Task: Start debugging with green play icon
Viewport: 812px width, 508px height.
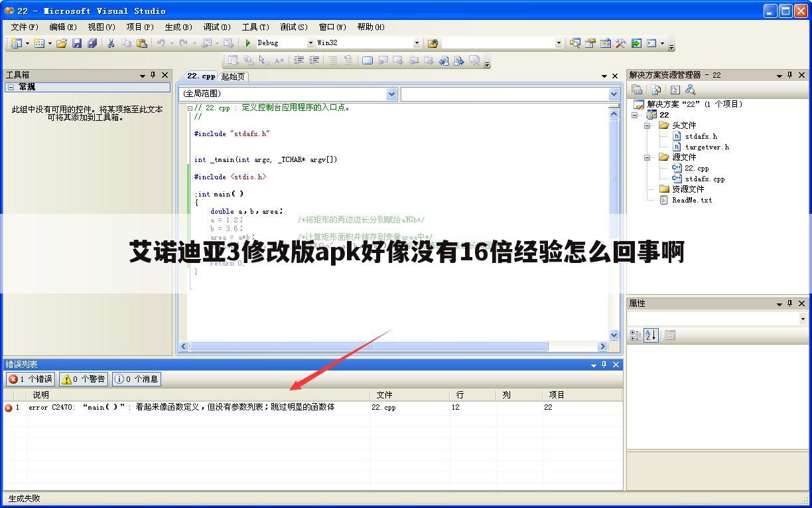Action: click(248, 43)
